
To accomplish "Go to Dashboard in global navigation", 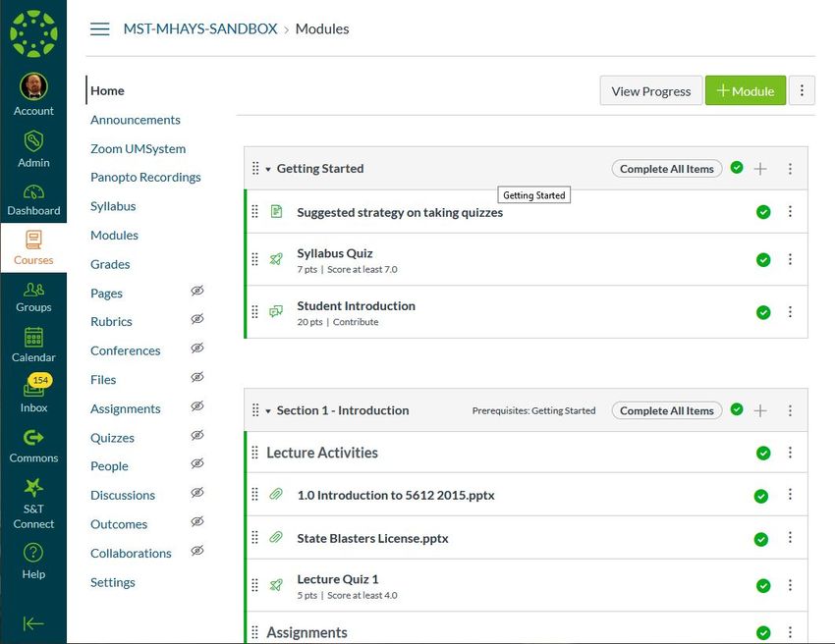I will click(x=33, y=200).
